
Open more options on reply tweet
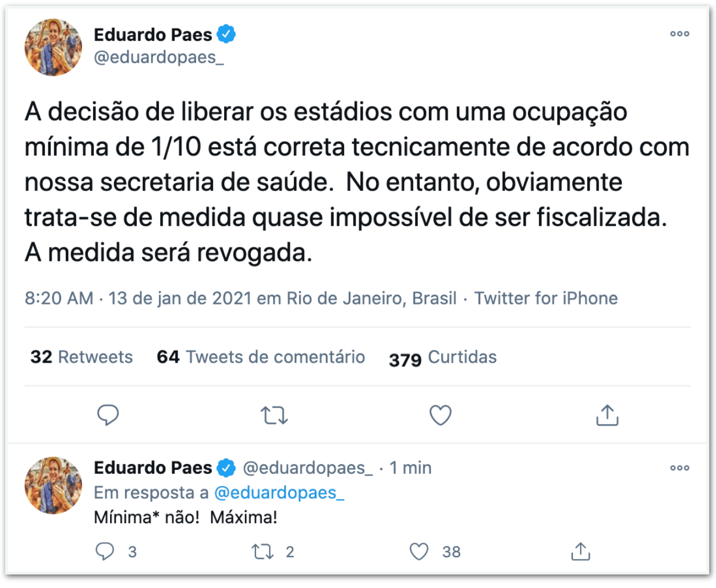[x=679, y=467]
